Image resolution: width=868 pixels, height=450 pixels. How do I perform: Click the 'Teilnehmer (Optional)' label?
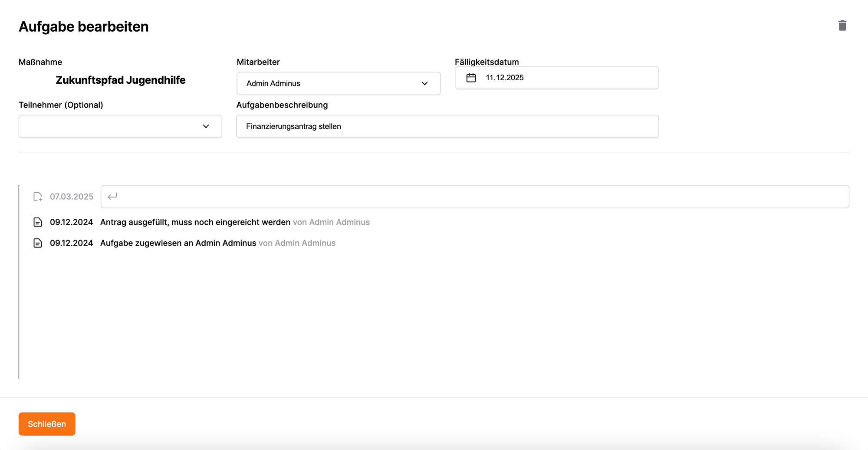click(x=61, y=105)
